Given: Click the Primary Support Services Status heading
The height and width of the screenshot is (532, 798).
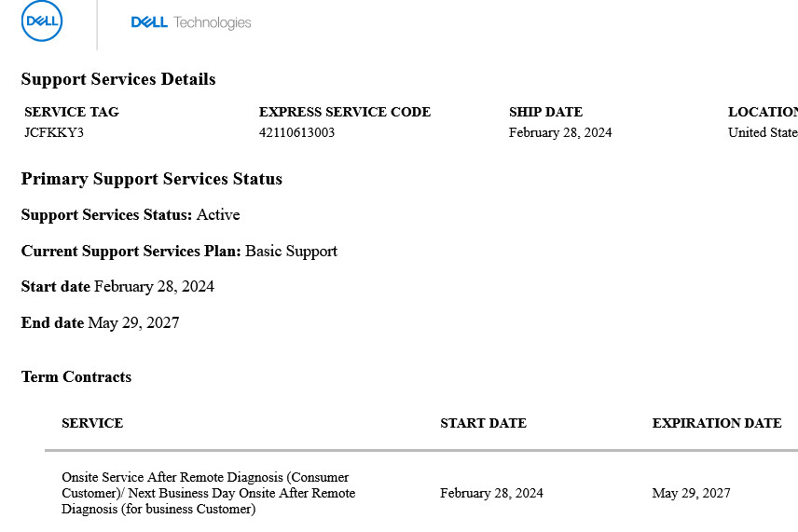Looking at the screenshot, I should coord(152,179).
